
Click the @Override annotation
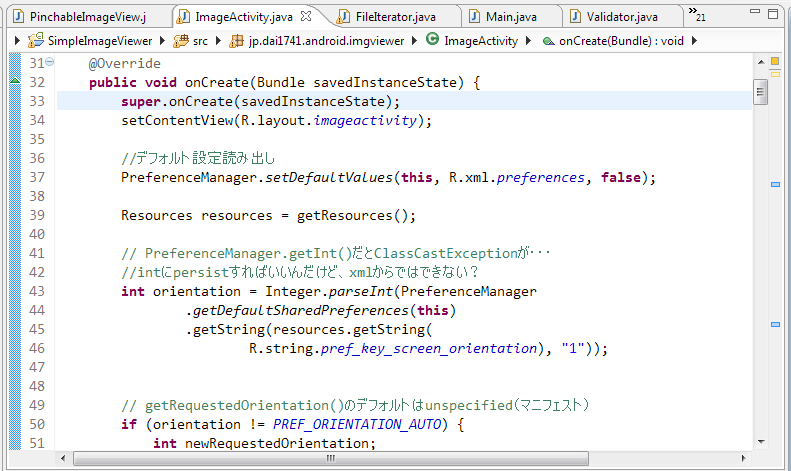[x=125, y=64]
